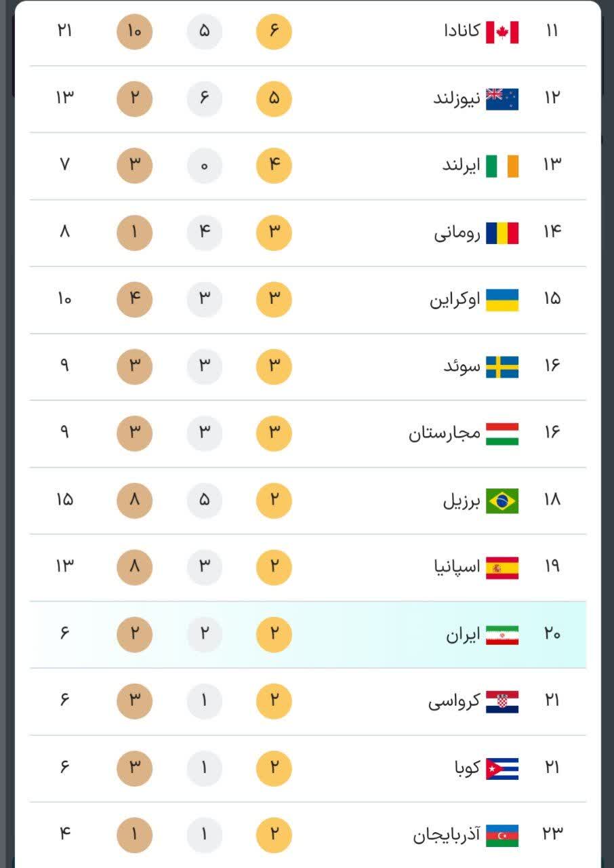Click the Romania flag icon
Screen dimensions: 614x868
tap(502, 233)
